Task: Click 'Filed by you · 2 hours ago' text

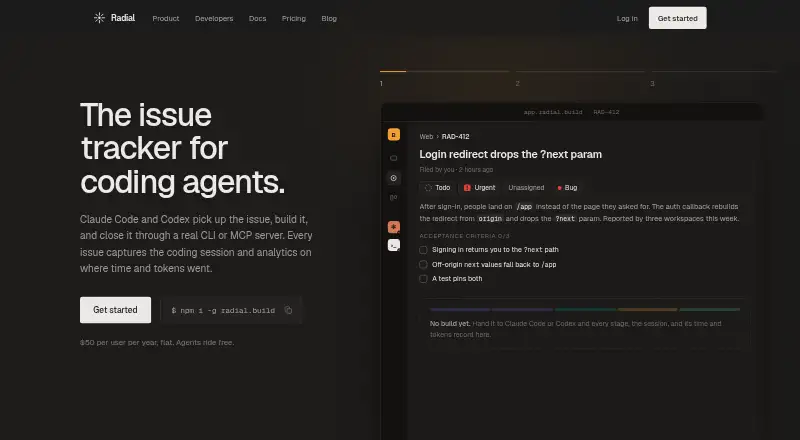Action: pyautogui.click(x=456, y=169)
